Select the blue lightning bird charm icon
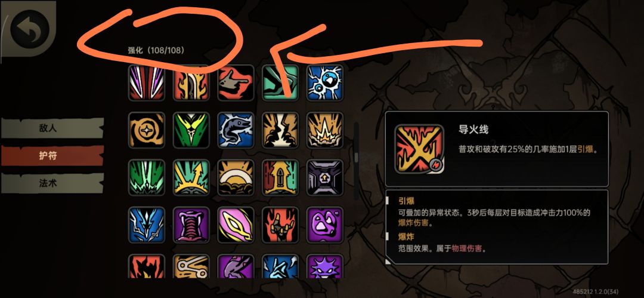 pyautogui.click(x=325, y=83)
